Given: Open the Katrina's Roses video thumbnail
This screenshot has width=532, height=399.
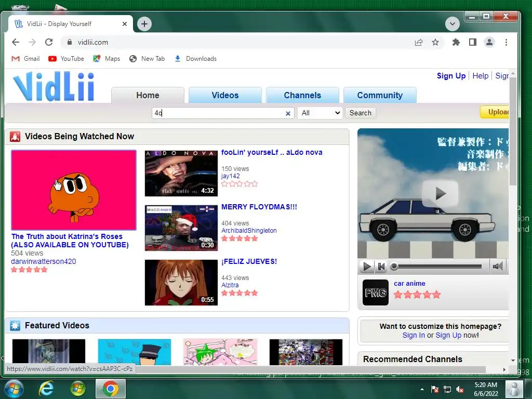Looking at the screenshot, I should (x=74, y=190).
